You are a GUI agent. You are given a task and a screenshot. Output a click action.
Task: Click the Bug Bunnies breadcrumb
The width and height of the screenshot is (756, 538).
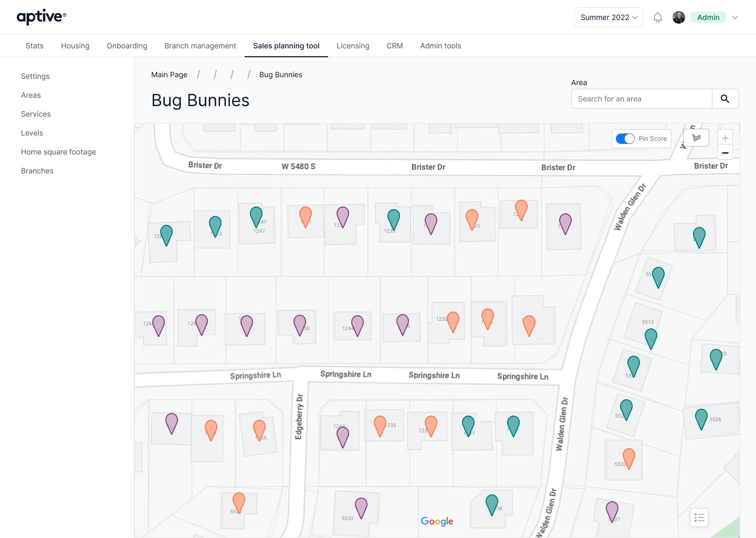pyautogui.click(x=281, y=75)
